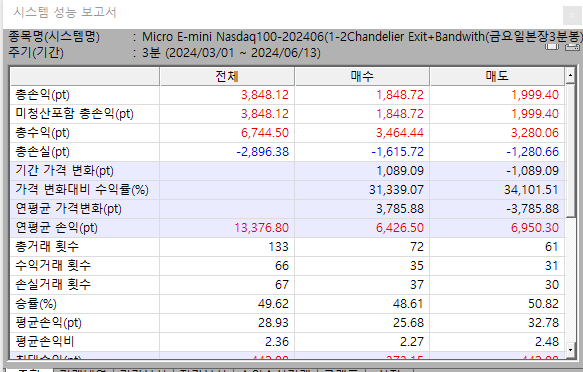Click the 1,089.09 value in 매수 column
Screen dimensions: 583x372
pos(400,171)
